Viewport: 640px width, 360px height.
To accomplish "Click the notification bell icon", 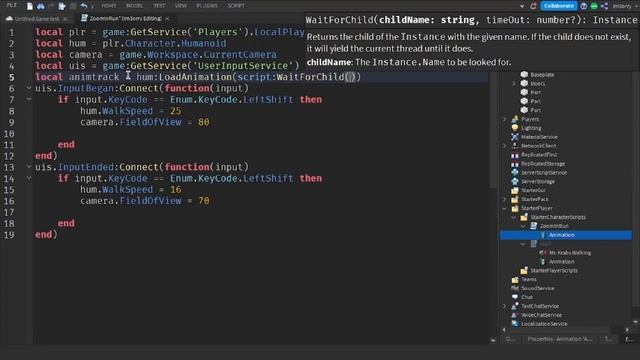I will (x=533, y=6).
